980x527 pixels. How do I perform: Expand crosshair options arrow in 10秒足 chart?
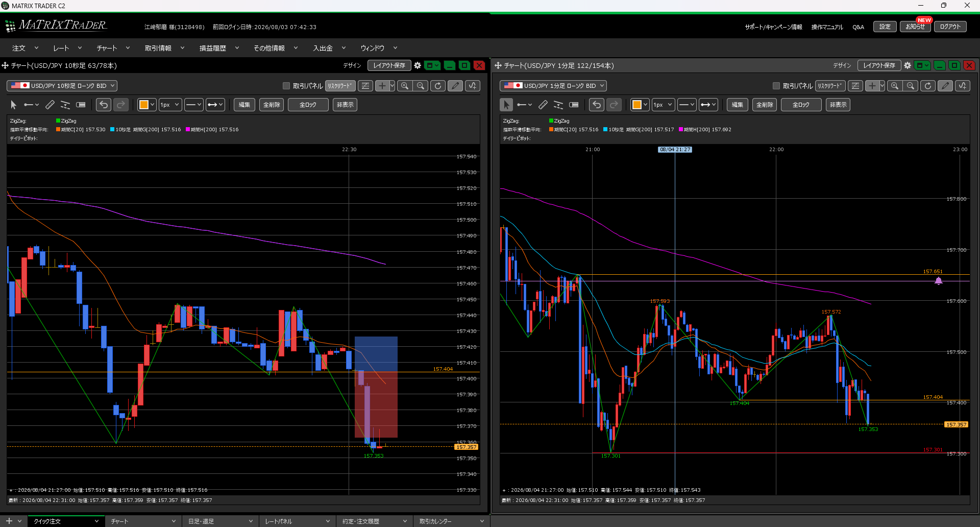click(392, 86)
